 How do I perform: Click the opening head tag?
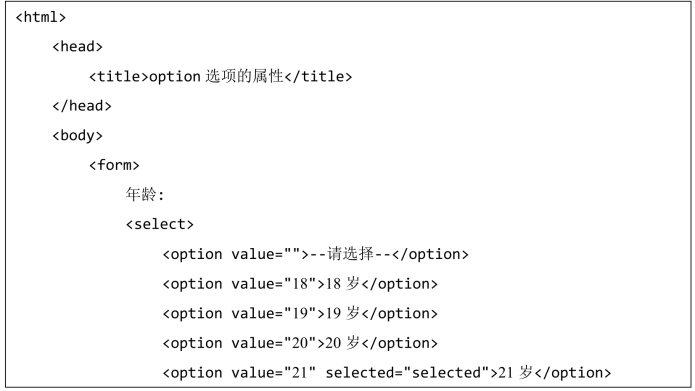tap(78, 47)
